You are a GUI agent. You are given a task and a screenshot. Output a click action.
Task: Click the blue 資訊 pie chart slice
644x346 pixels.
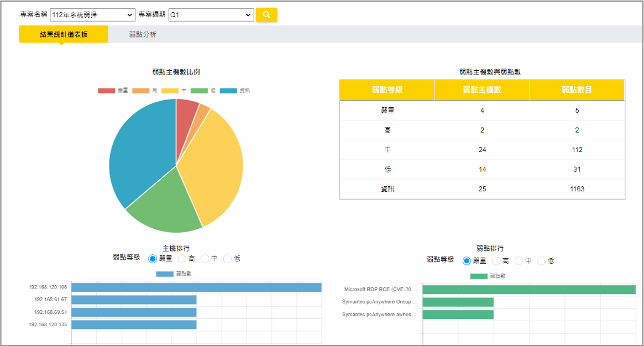pyautogui.click(x=138, y=160)
